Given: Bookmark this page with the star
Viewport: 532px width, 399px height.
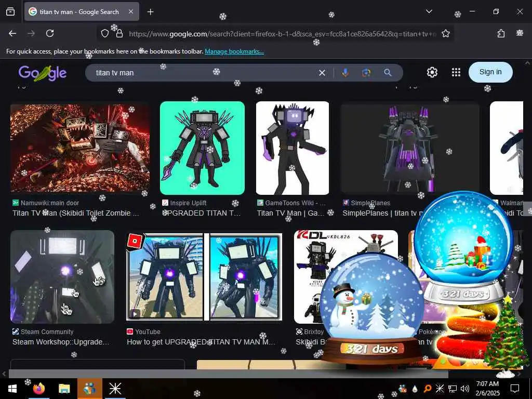Looking at the screenshot, I should point(446,33).
